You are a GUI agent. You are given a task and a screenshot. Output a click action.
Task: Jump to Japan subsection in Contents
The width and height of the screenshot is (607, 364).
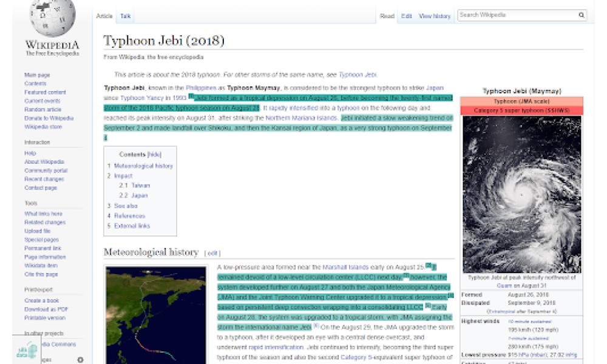pyautogui.click(x=140, y=195)
